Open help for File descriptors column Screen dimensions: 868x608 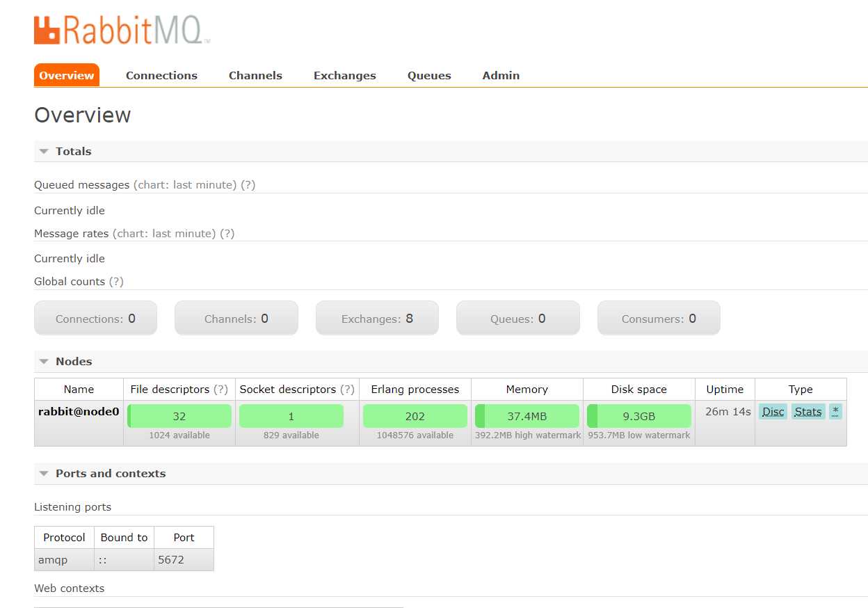point(220,389)
